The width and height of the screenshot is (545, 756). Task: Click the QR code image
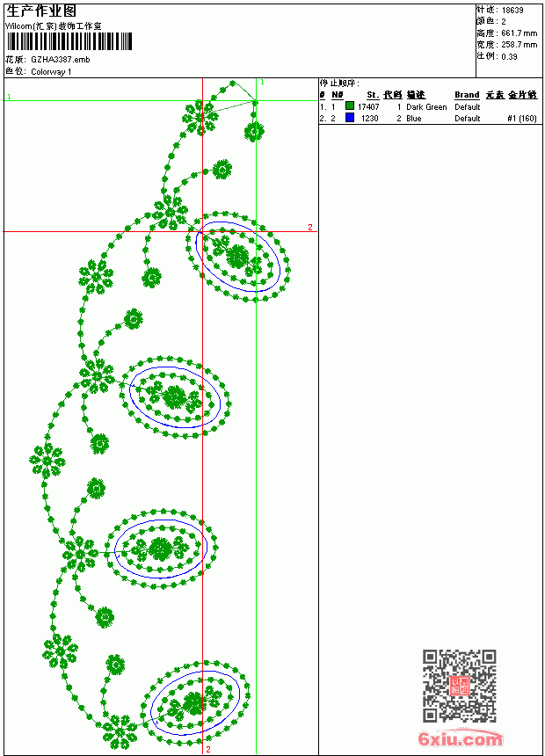[459, 686]
